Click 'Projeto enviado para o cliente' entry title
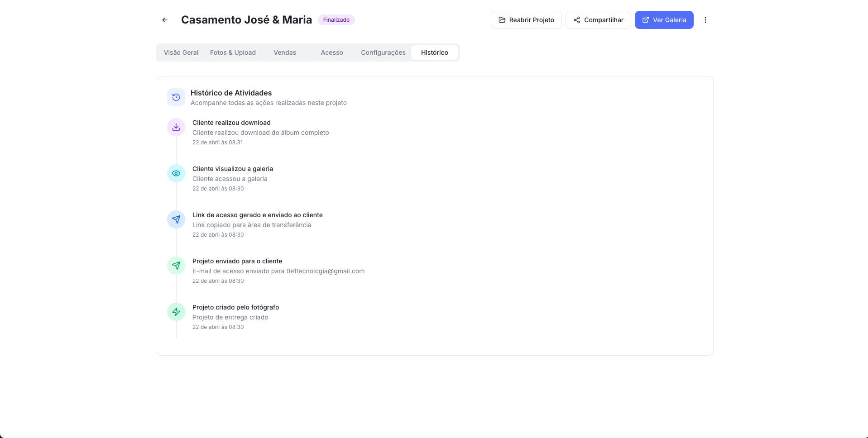Image resolution: width=868 pixels, height=438 pixels. [237, 261]
